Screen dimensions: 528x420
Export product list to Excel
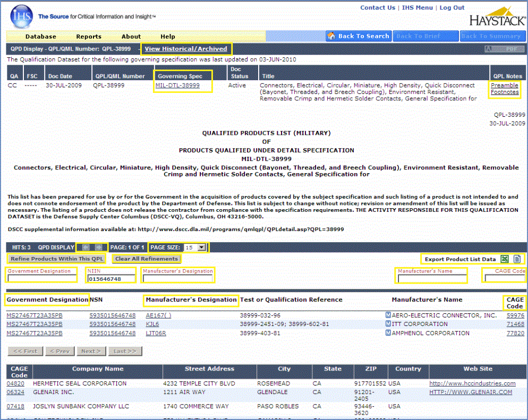[x=505, y=259]
